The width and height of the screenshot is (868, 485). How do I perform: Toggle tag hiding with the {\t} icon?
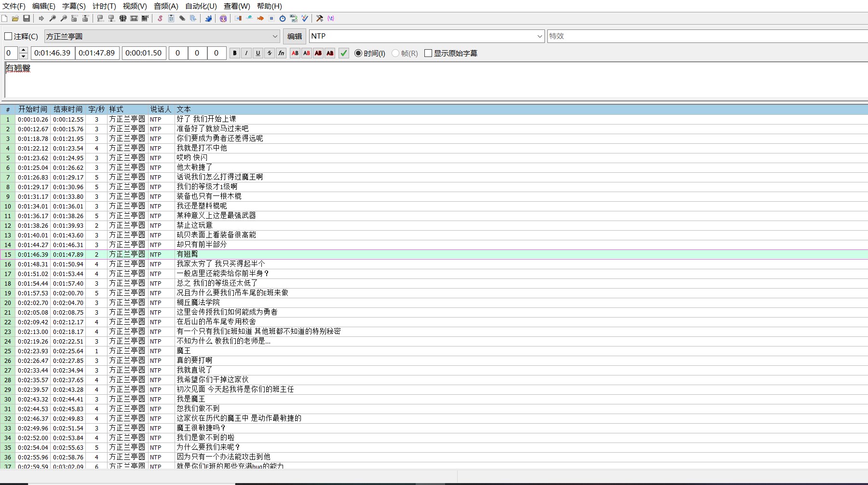point(331,18)
